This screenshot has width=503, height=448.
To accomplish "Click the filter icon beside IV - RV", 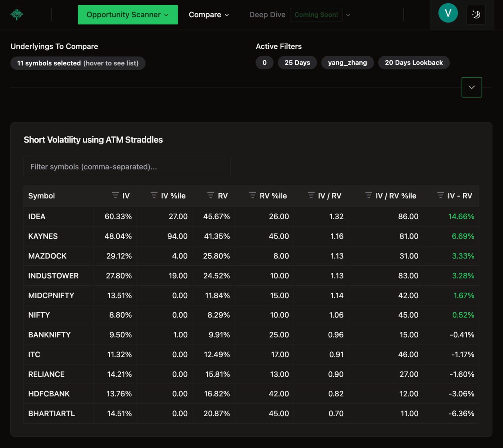I will [x=440, y=195].
